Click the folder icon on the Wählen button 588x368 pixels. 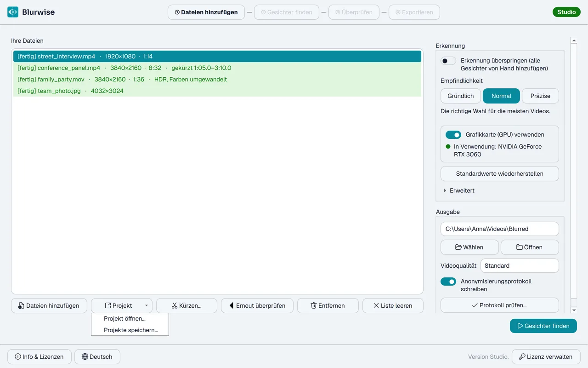click(x=458, y=247)
